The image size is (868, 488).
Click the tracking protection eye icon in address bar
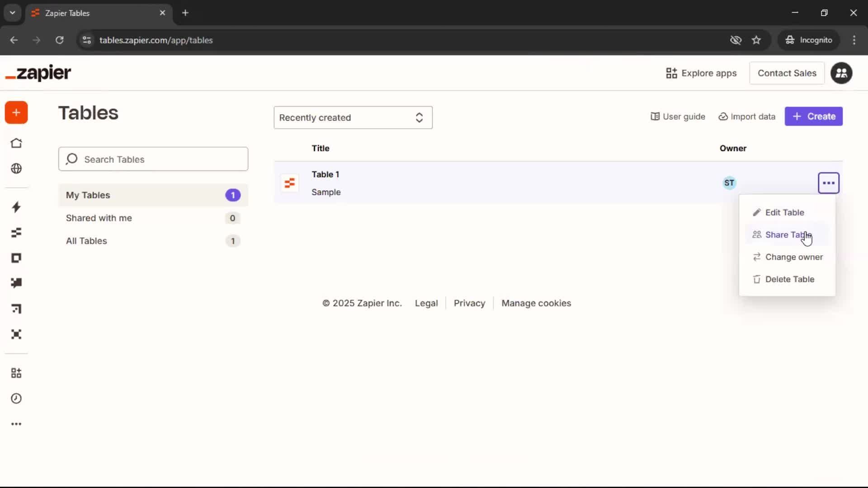click(736, 40)
